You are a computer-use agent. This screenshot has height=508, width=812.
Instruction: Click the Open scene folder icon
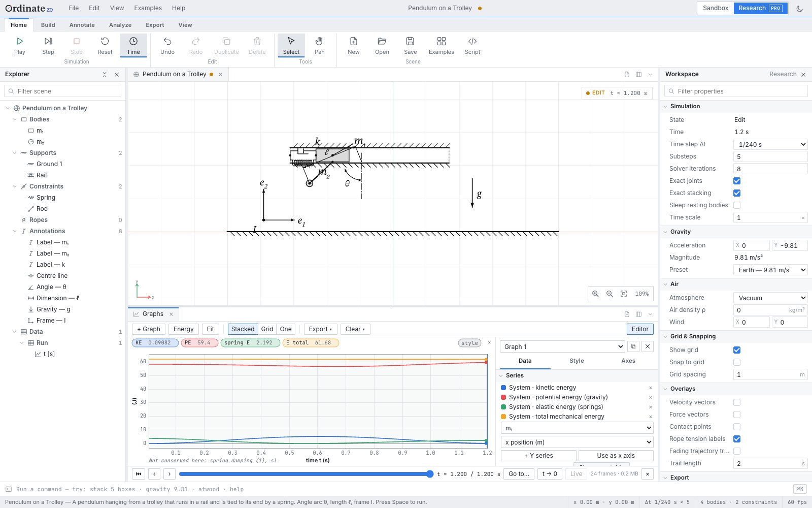click(x=382, y=41)
